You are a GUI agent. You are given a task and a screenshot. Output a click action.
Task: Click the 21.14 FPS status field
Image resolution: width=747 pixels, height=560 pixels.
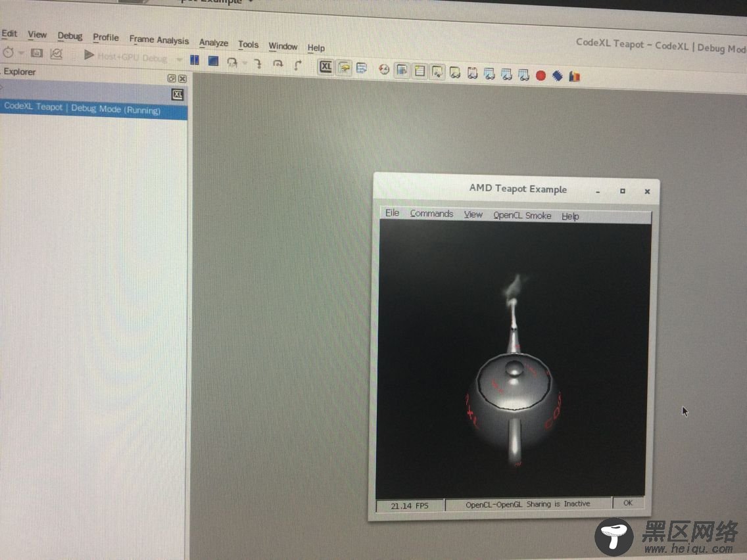(x=410, y=505)
